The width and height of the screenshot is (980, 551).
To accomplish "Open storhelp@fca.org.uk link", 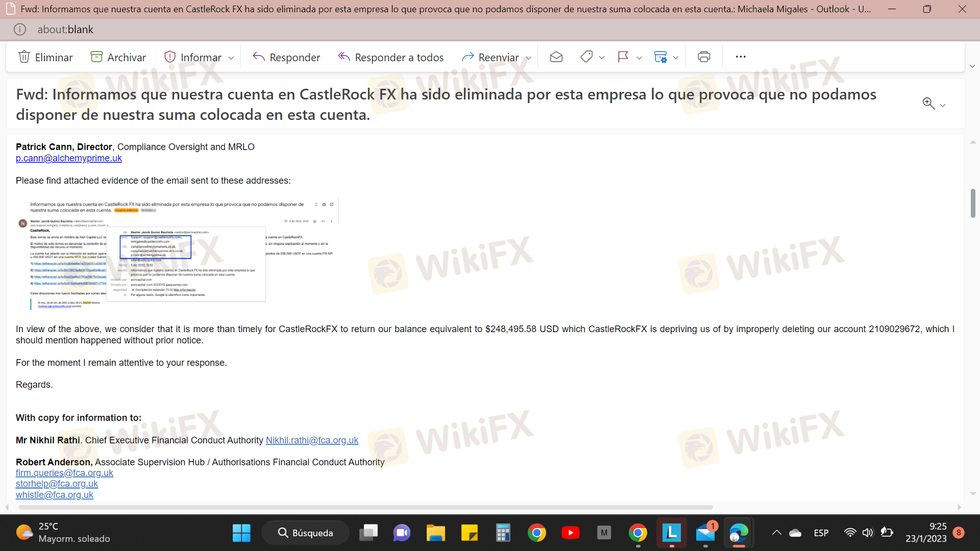I will [57, 484].
